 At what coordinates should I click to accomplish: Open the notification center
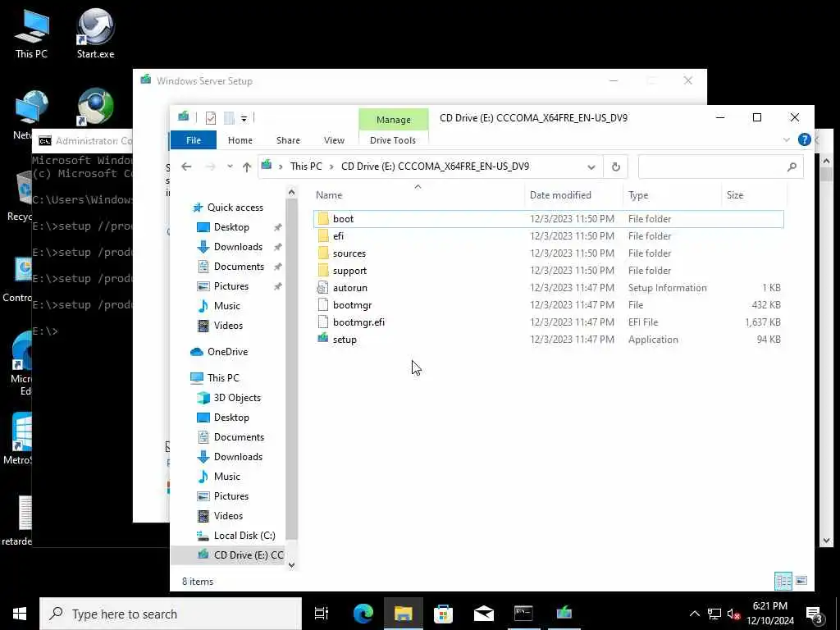click(x=815, y=614)
